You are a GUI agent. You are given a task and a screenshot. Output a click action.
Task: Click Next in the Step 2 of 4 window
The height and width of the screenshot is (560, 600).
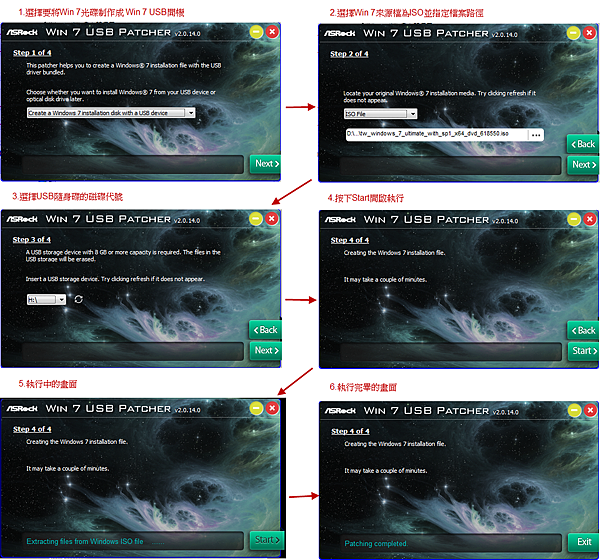coord(583,165)
